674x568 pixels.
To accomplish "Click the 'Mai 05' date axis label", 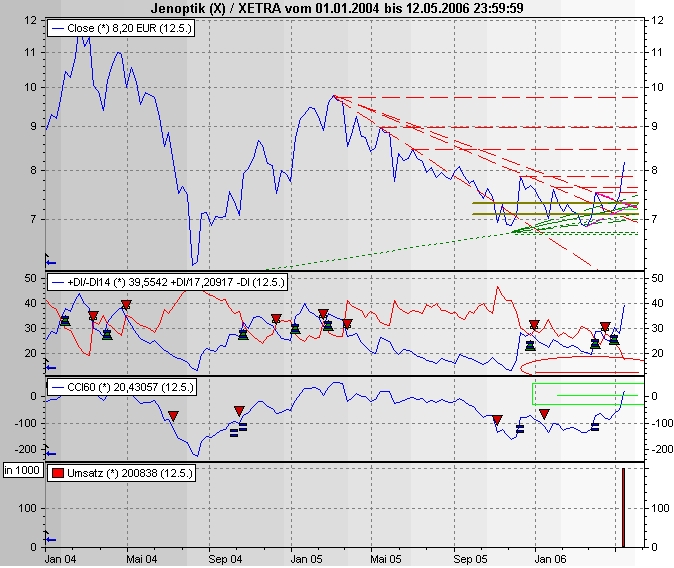I will (x=386, y=559).
